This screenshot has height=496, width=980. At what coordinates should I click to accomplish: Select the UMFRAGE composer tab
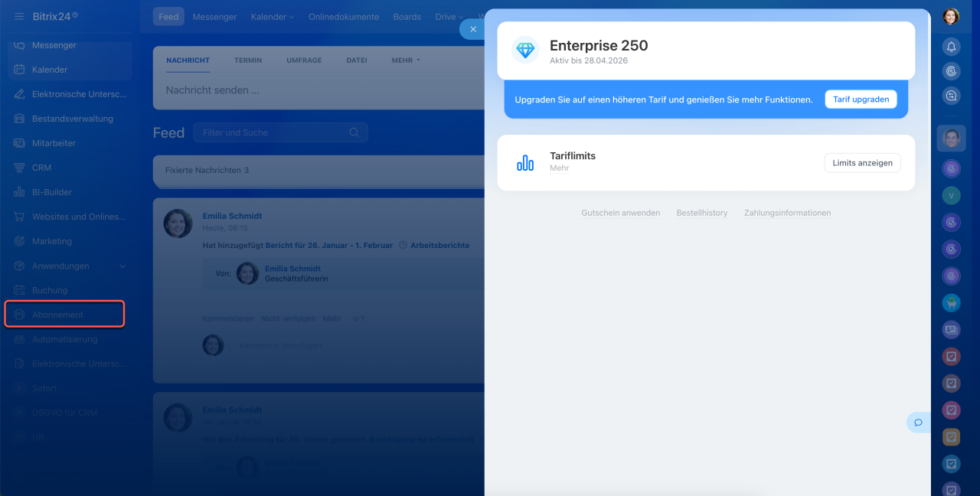pos(304,60)
